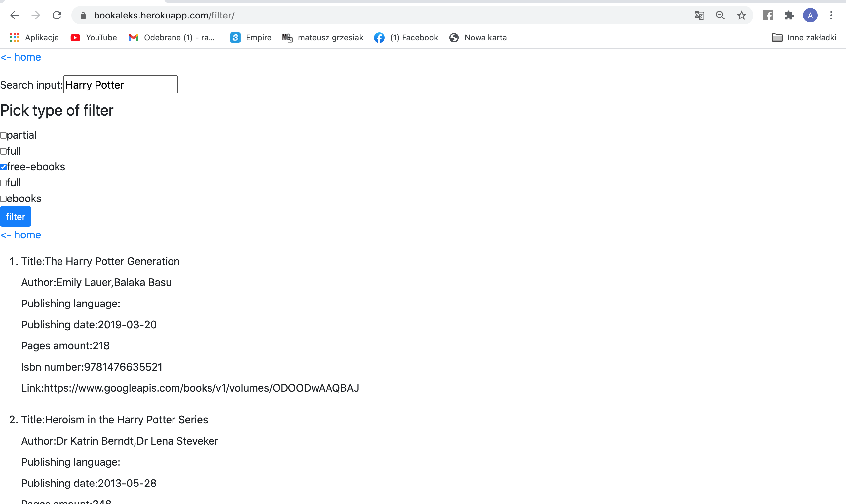Enable the partial filter checkbox
The height and width of the screenshot is (504, 846).
(x=3, y=135)
